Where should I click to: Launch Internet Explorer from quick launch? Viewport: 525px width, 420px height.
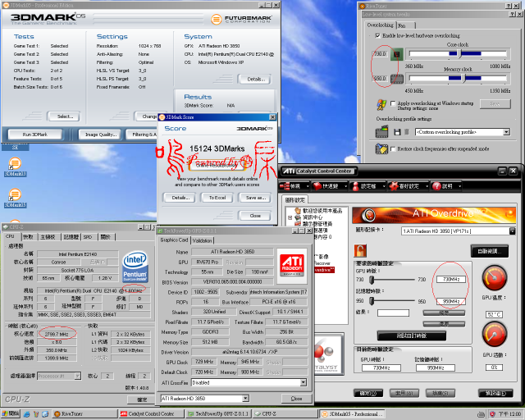click(27, 414)
